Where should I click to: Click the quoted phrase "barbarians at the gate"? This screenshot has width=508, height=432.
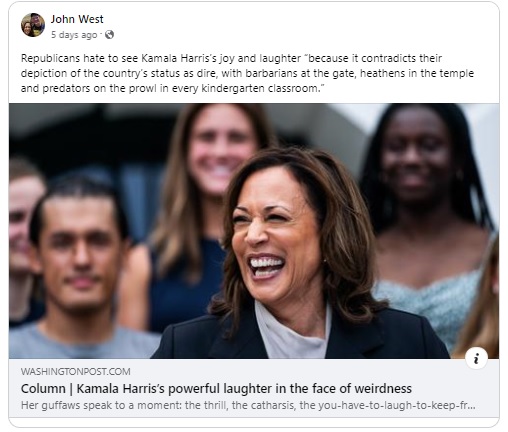point(301,73)
